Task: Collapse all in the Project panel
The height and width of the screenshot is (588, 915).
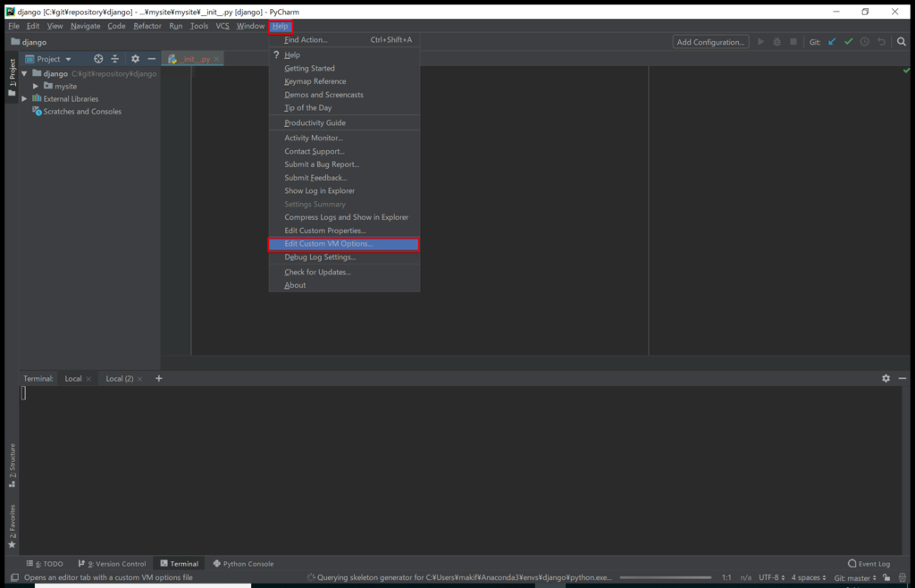Action: coord(115,59)
